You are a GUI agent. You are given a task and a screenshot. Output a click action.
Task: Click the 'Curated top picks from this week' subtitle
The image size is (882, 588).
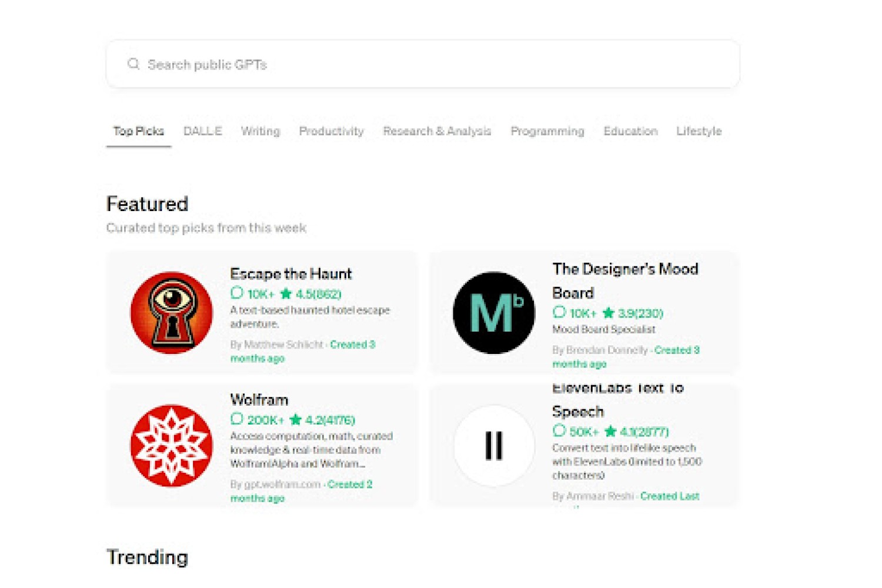point(206,228)
